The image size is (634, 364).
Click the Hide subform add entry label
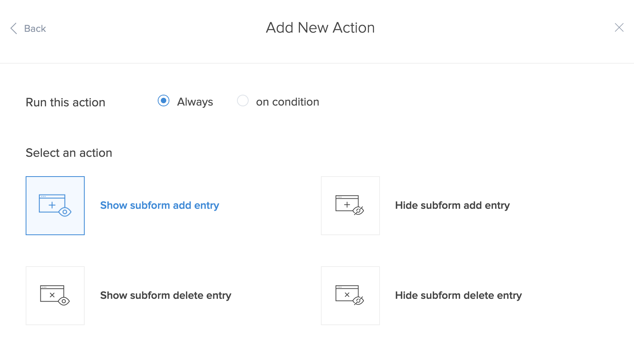coord(452,205)
